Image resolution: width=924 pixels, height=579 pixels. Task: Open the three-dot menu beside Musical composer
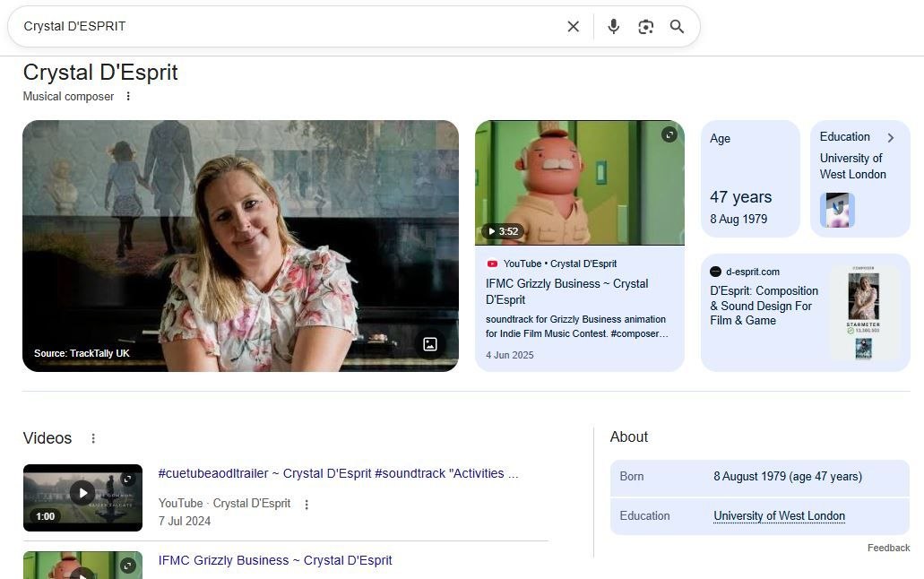click(x=128, y=96)
